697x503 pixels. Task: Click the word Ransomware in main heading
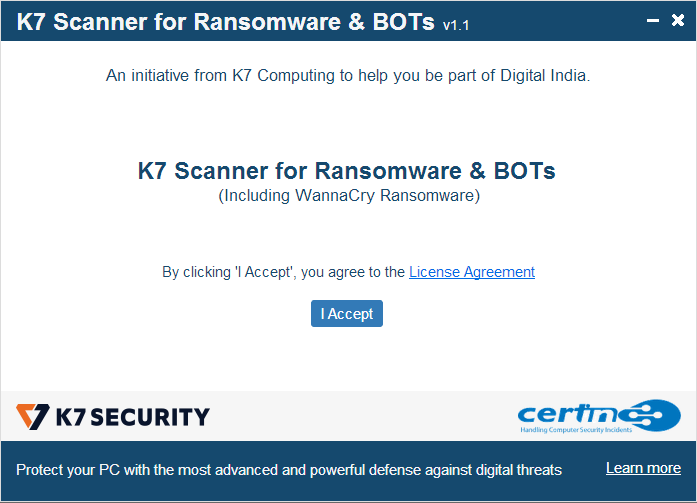tap(389, 171)
